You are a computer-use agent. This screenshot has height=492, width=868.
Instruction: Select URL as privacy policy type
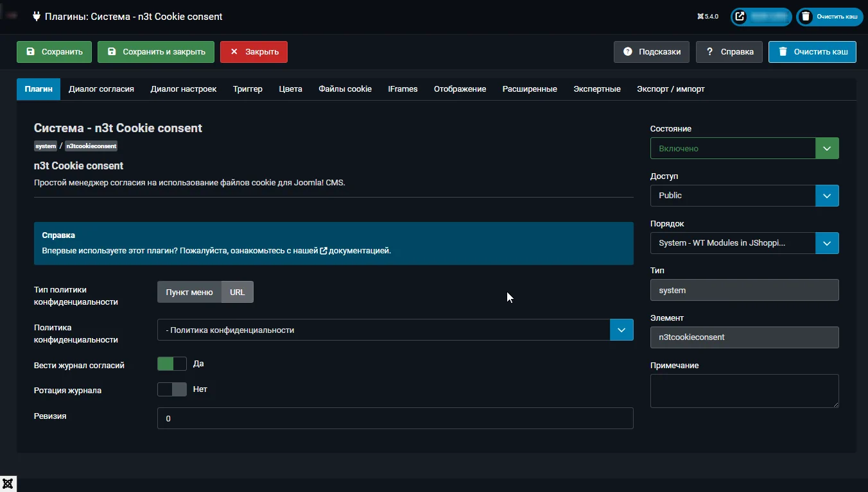pos(238,292)
